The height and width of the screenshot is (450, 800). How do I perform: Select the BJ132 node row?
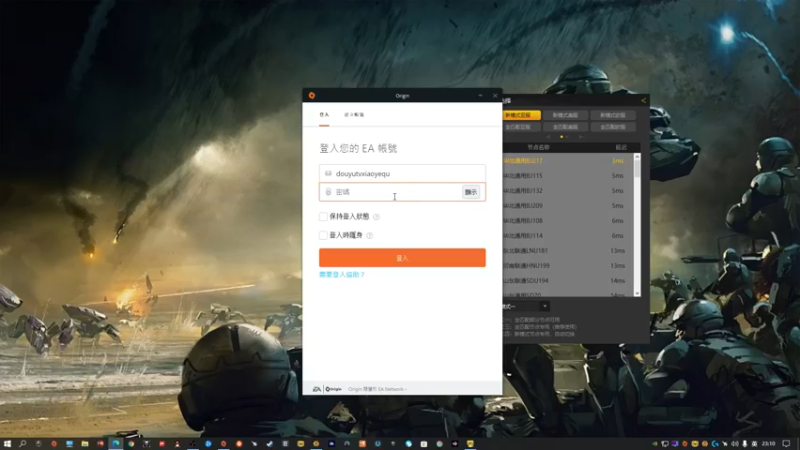pyautogui.click(x=568, y=190)
